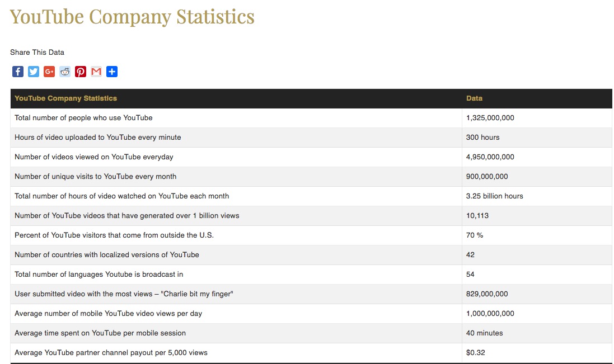Share this data on Twitter

click(x=33, y=72)
